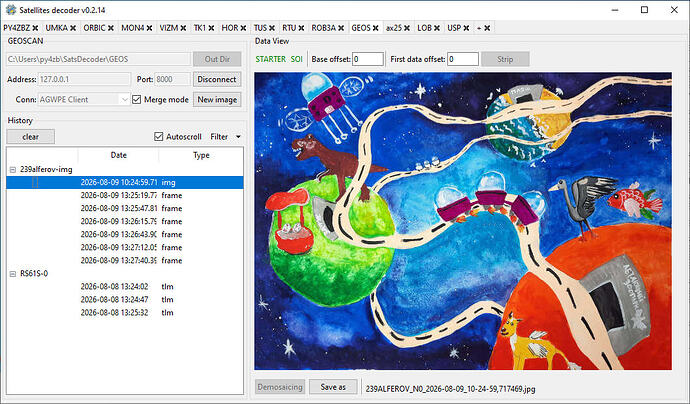Viewport: 690px width, 404px height.
Task: Click the decoded satellite image preview
Action: point(463,221)
